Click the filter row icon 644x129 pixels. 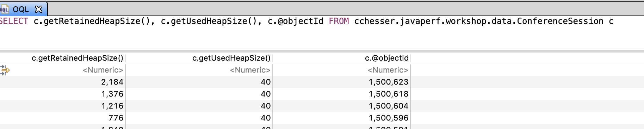[5, 70]
